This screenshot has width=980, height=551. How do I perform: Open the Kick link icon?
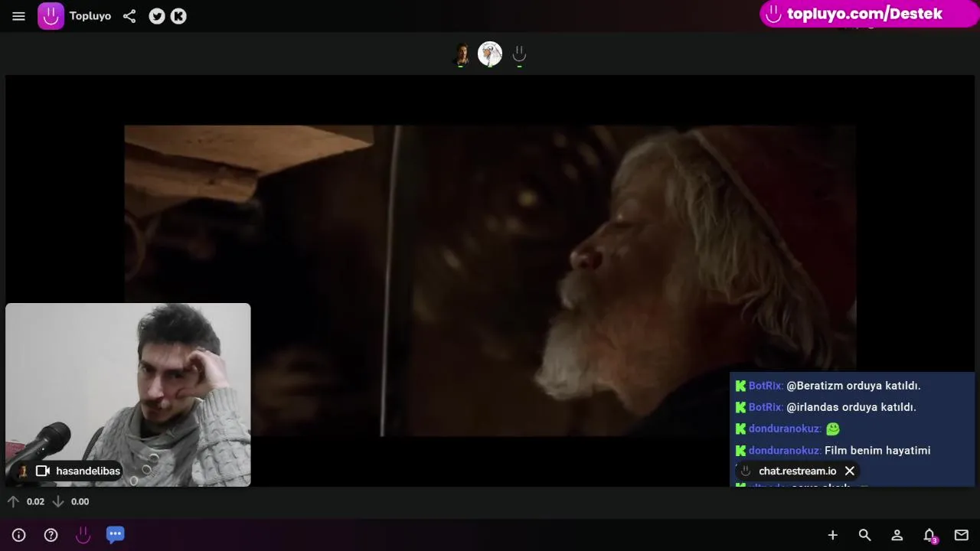tap(178, 16)
